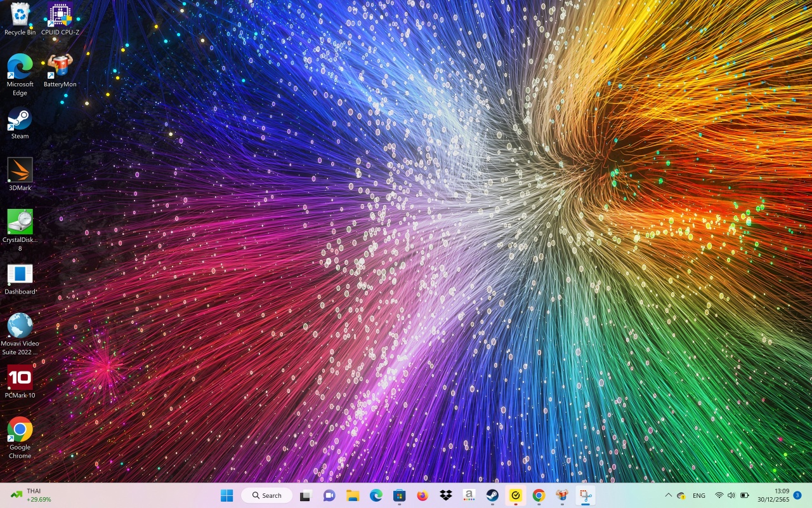Open Microsoft Store from the taskbar
Image resolution: width=812 pixels, height=508 pixels.
tap(399, 495)
